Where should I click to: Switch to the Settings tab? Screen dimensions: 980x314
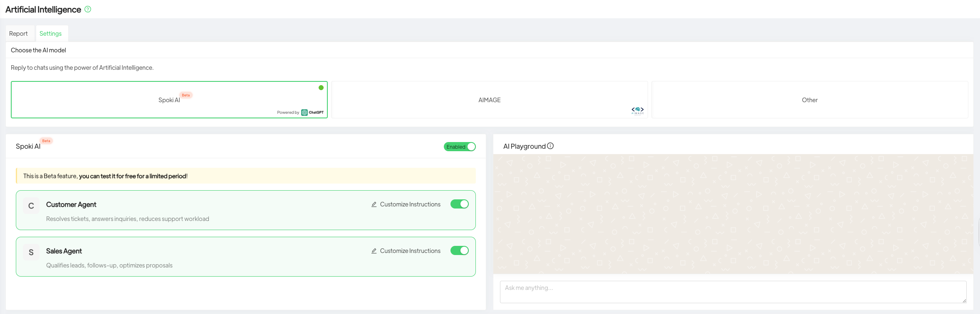tap(51, 34)
